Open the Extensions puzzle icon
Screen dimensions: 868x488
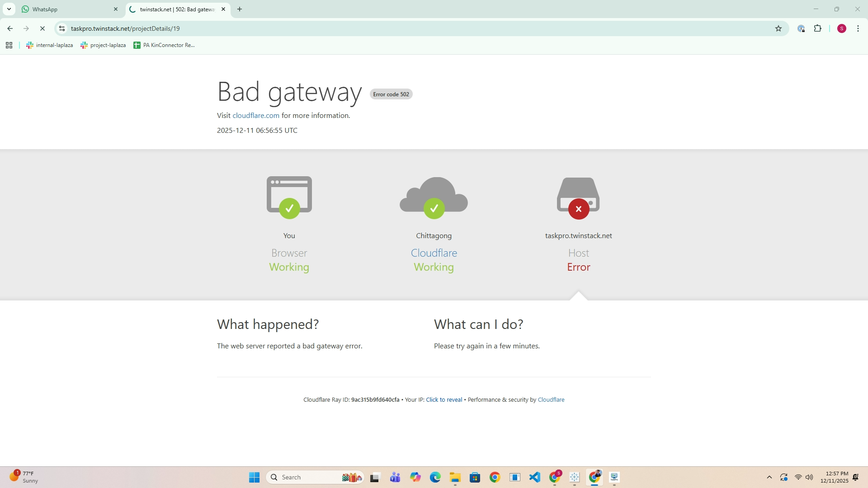[817, 28]
